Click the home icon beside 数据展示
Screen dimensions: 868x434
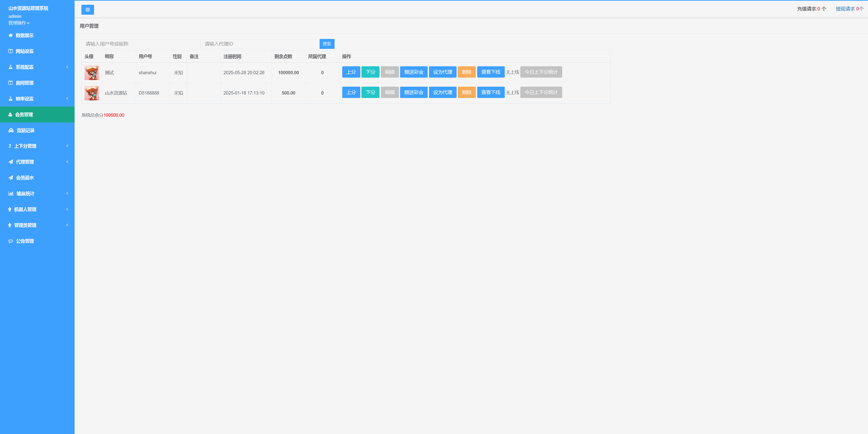click(x=10, y=35)
